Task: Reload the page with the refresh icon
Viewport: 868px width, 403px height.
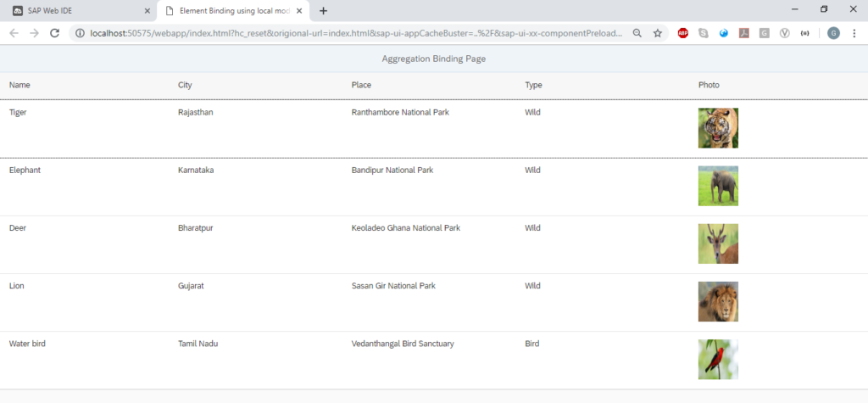Action: click(55, 33)
